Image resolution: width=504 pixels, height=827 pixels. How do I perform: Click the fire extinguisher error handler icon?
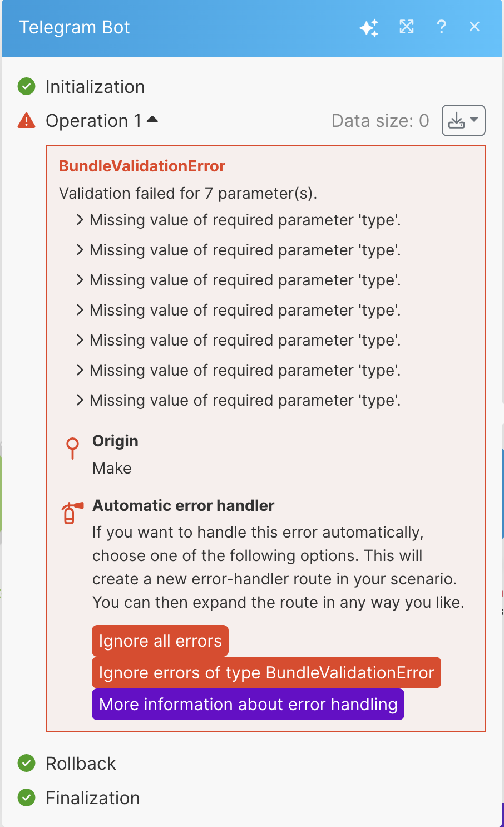(x=72, y=513)
